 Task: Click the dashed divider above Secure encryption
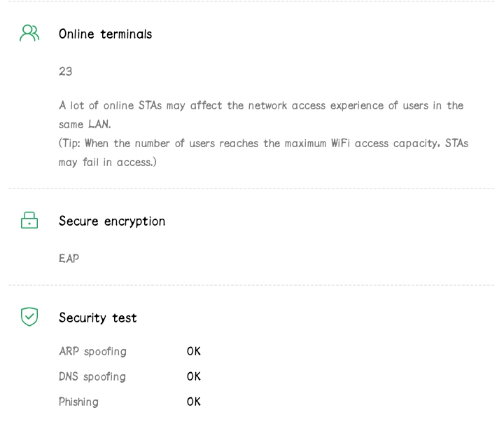point(252,189)
